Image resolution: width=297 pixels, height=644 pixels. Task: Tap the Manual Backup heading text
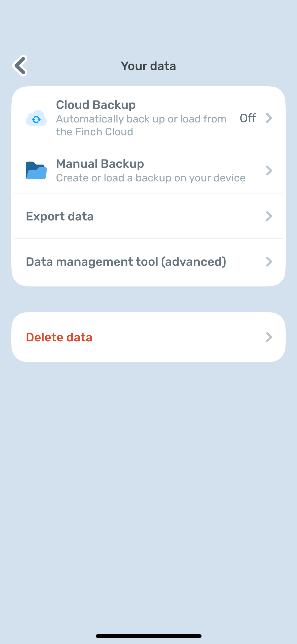click(100, 164)
